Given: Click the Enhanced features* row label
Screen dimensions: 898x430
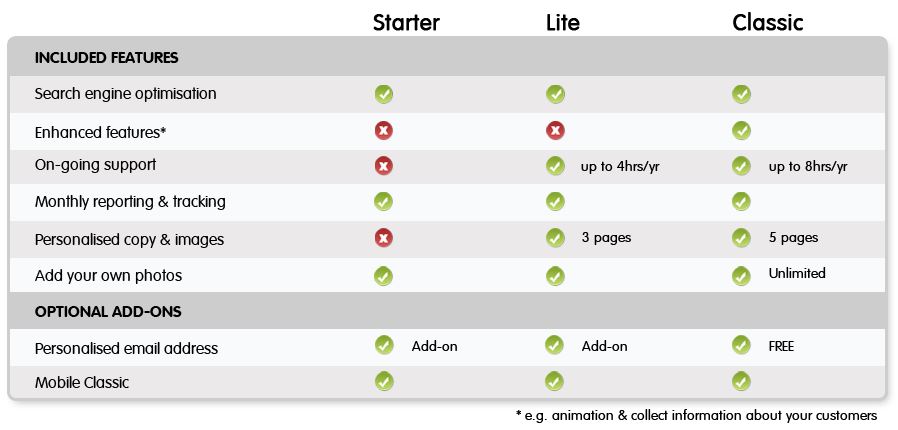Looking at the screenshot, I should [101, 132].
